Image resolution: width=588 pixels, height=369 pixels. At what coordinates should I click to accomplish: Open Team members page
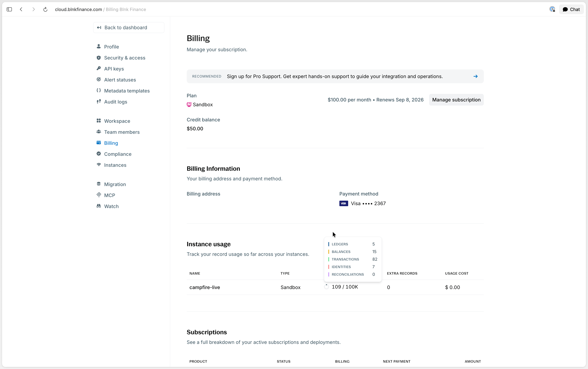tap(122, 132)
